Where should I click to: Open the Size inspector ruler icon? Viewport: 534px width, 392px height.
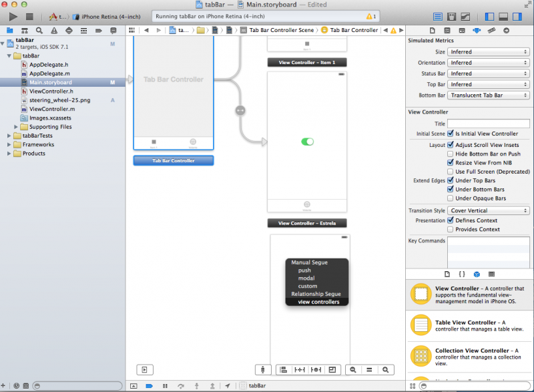pos(491,30)
